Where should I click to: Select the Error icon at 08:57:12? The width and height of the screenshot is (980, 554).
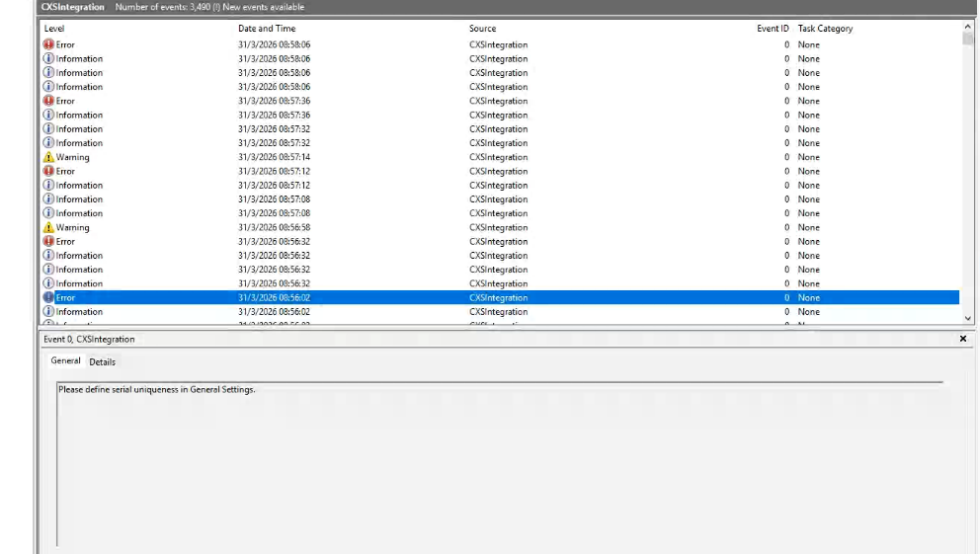click(x=48, y=171)
